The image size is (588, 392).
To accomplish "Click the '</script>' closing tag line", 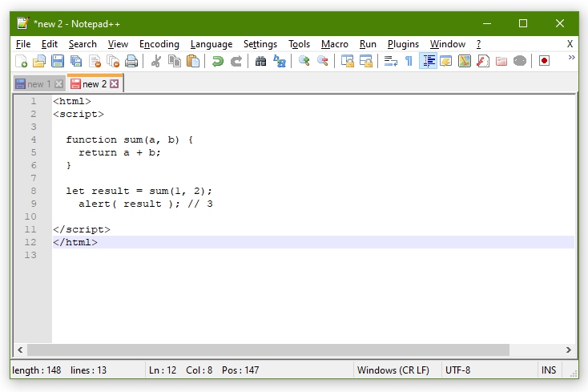I will pyautogui.click(x=82, y=229).
